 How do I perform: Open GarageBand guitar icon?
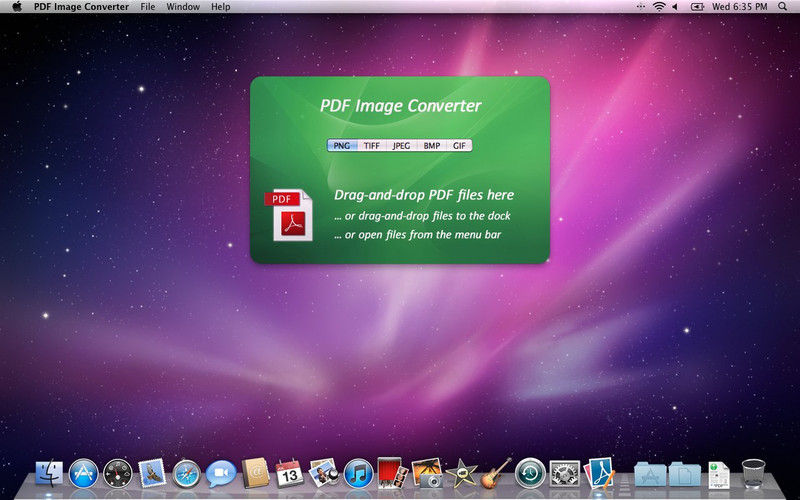[x=495, y=473]
